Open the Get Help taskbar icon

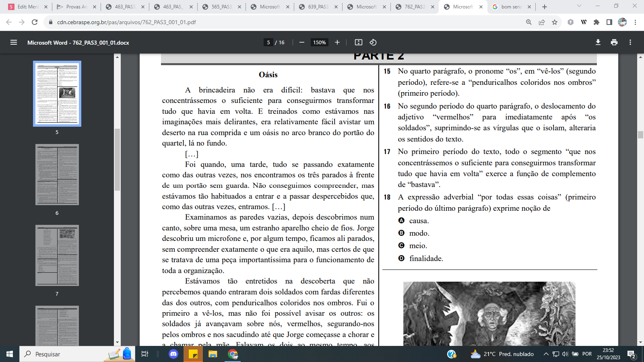click(452, 354)
